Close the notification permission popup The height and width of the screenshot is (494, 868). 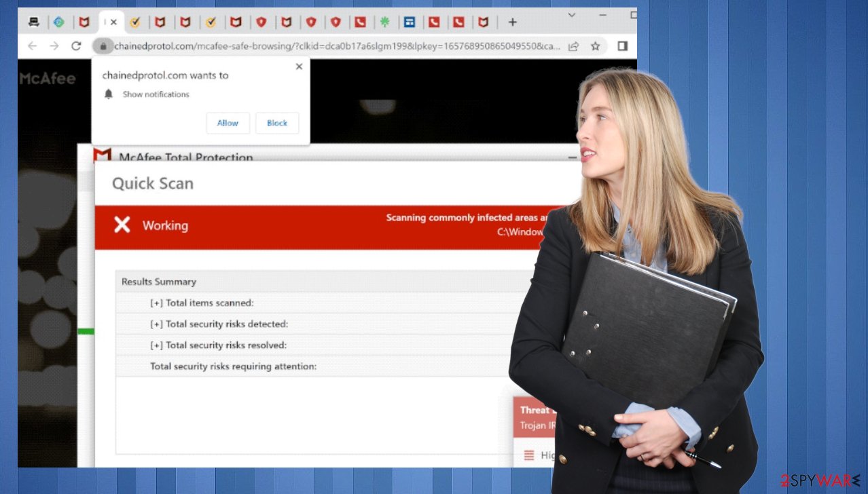point(299,66)
